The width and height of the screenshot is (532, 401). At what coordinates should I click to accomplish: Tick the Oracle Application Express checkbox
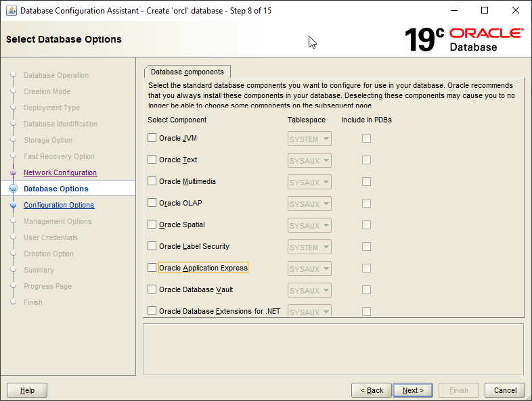pos(152,268)
